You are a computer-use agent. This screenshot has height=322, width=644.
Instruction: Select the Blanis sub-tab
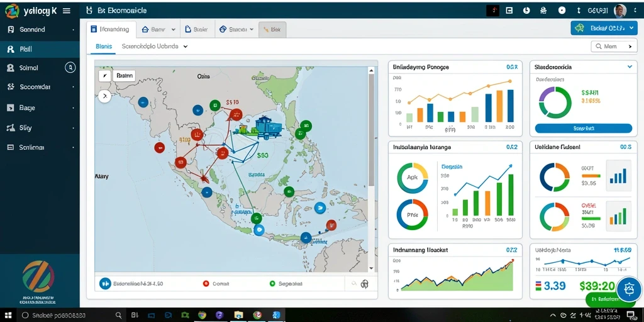coord(104,47)
